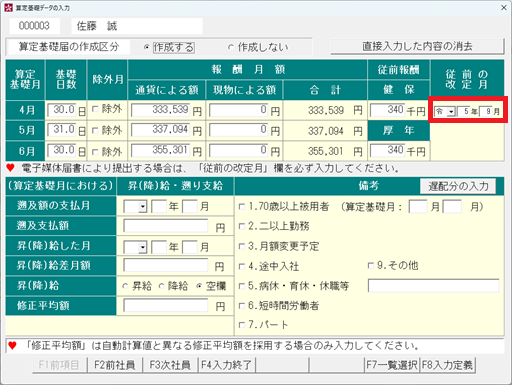
Task: Click the 遡及支払額 amount field
Action: [x=166, y=226]
